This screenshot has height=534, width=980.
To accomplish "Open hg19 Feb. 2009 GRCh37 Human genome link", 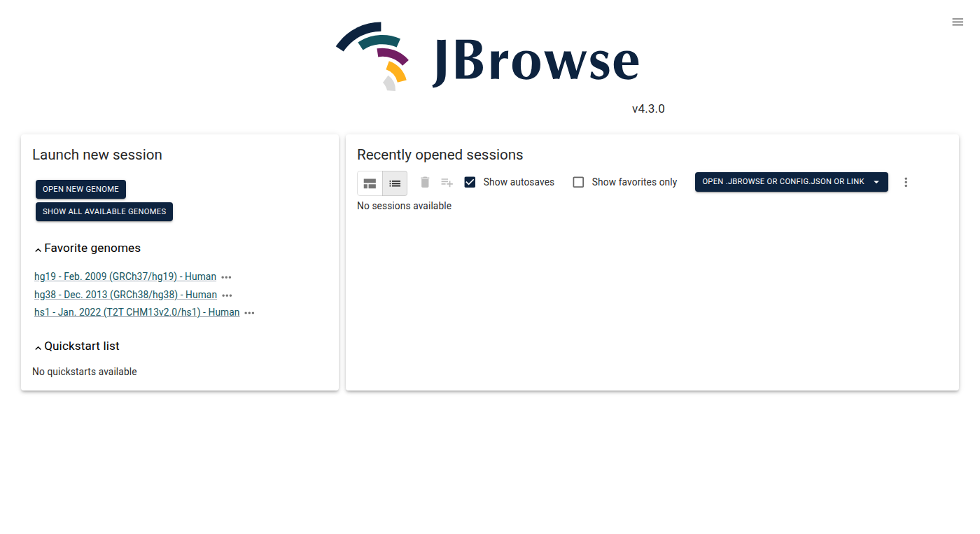I will (x=125, y=276).
